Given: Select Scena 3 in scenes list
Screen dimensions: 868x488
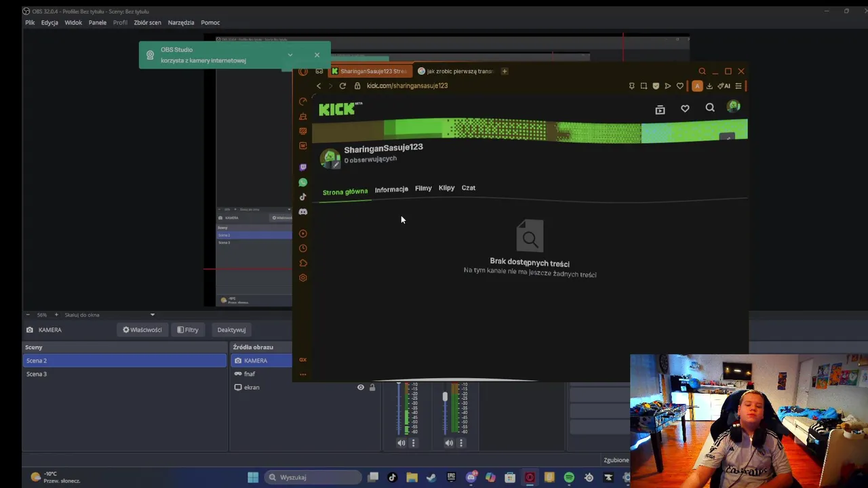Looking at the screenshot, I should tap(125, 374).
